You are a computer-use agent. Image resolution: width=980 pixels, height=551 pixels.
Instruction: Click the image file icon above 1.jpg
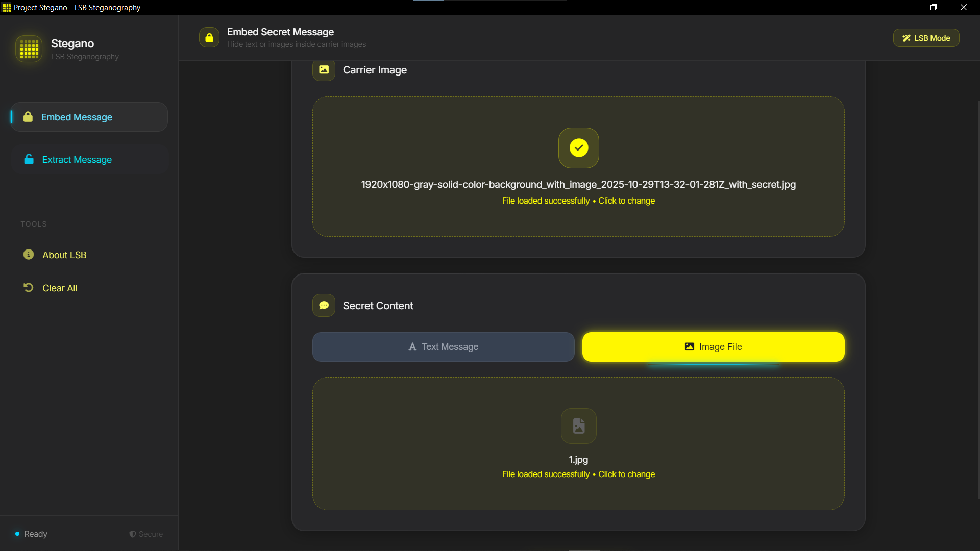click(578, 426)
